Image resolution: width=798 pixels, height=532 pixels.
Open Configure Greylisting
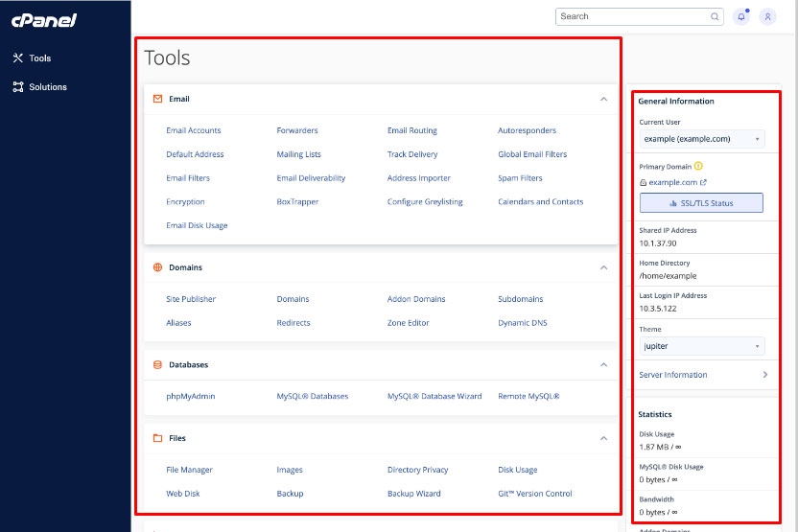click(x=425, y=202)
